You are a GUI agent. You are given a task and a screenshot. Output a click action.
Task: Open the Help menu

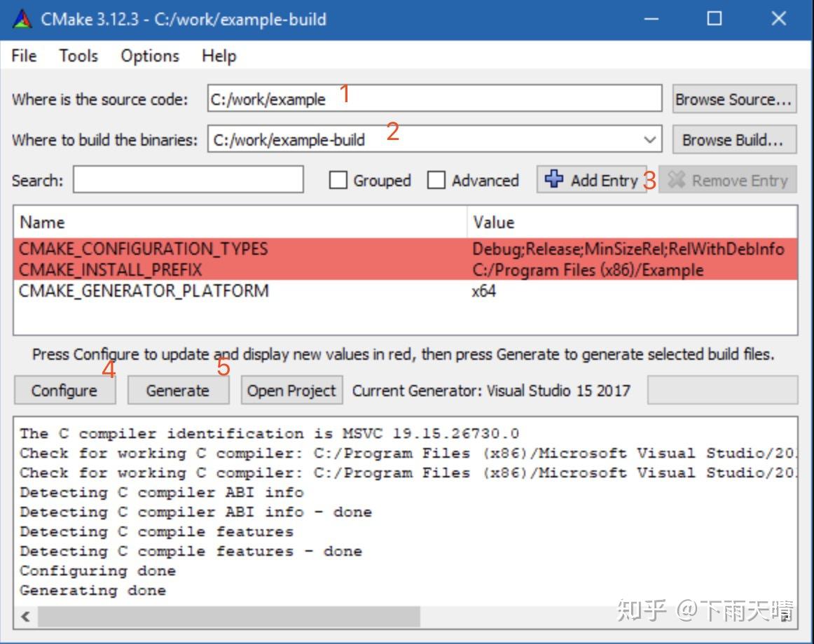pos(218,56)
